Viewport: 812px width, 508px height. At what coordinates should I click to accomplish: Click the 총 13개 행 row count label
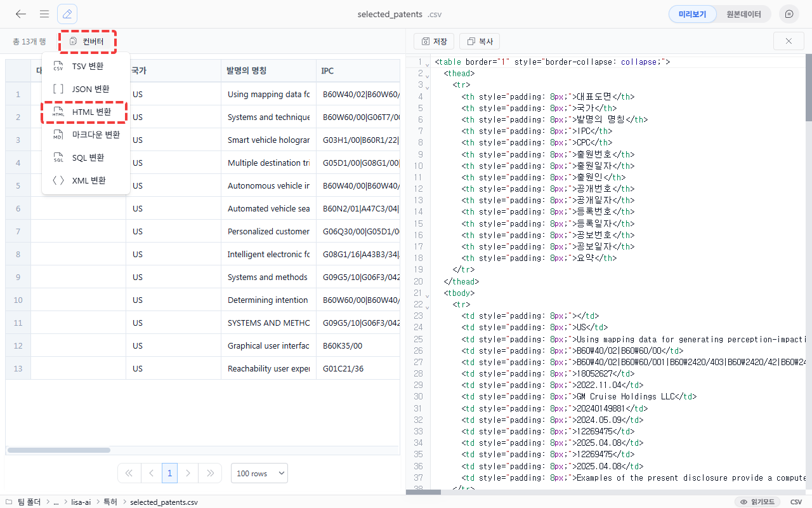tap(29, 41)
